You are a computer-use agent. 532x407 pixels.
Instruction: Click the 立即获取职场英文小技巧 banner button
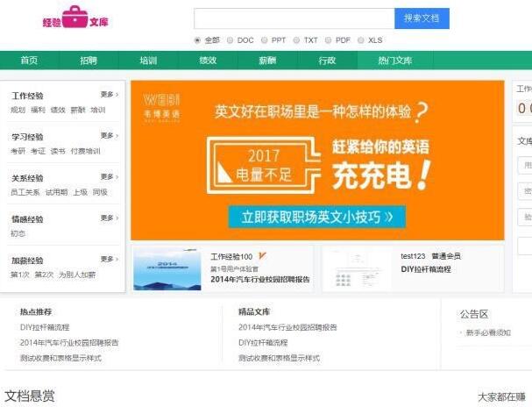[x=317, y=217]
